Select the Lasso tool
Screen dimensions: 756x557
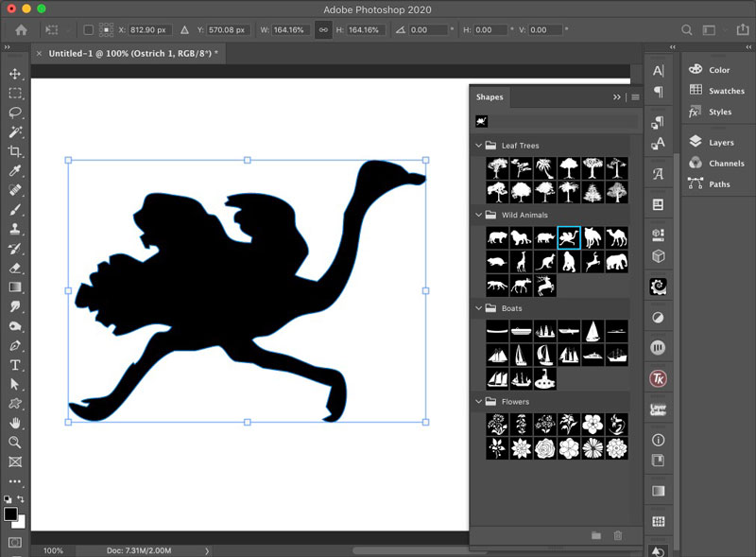pos(15,113)
